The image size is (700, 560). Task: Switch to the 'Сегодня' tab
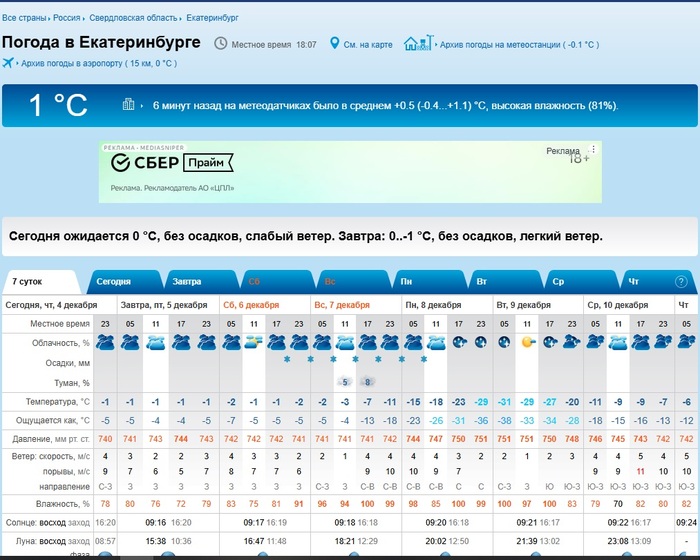[113, 282]
